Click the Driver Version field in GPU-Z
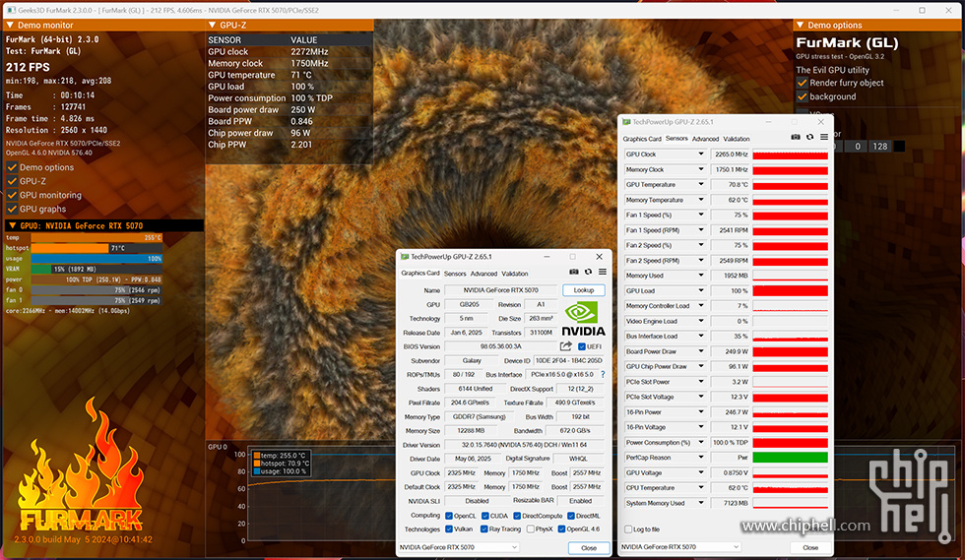Screen dimensions: 965x560 pos(524,445)
